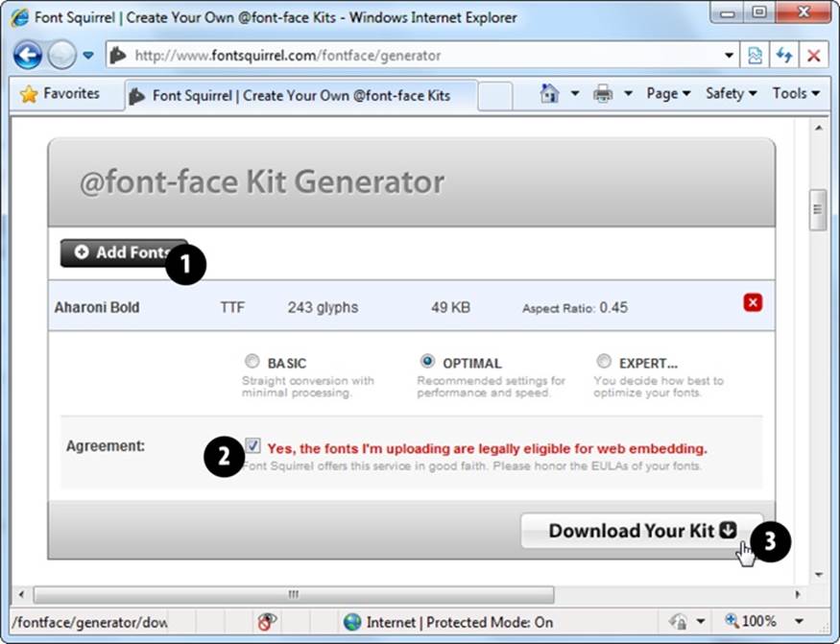The image size is (840, 644).
Task: Maximize the Internet Explorer window
Action: 758,12
